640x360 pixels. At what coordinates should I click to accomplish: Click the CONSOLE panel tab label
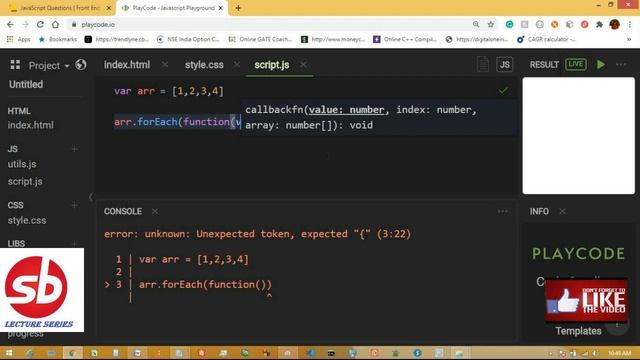(123, 211)
